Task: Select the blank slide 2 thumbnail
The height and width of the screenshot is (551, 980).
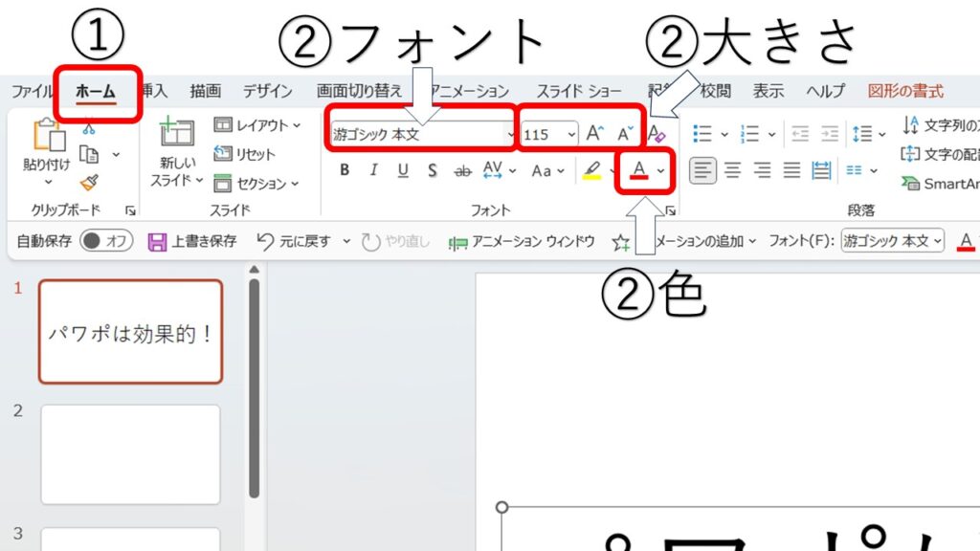Action: click(130, 454)
